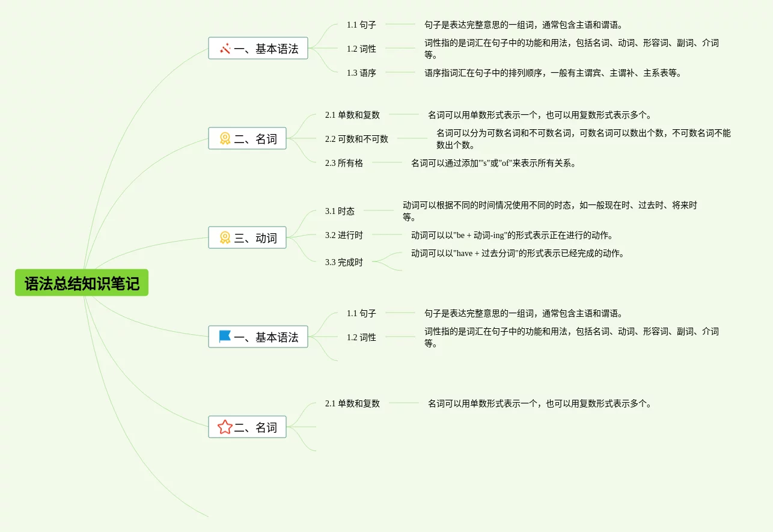This screenshot has width=773, height=532.
Task: Select the 1.3 语序 subtopic
Action: pos(361,73)
